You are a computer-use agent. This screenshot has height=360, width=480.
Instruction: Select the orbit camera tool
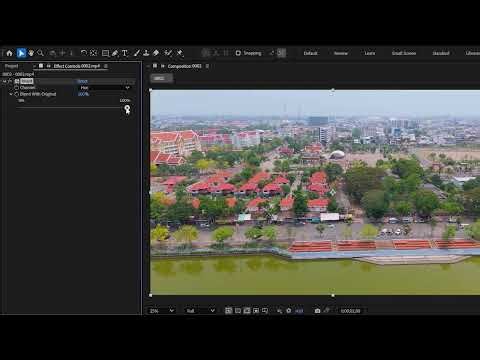53,53
